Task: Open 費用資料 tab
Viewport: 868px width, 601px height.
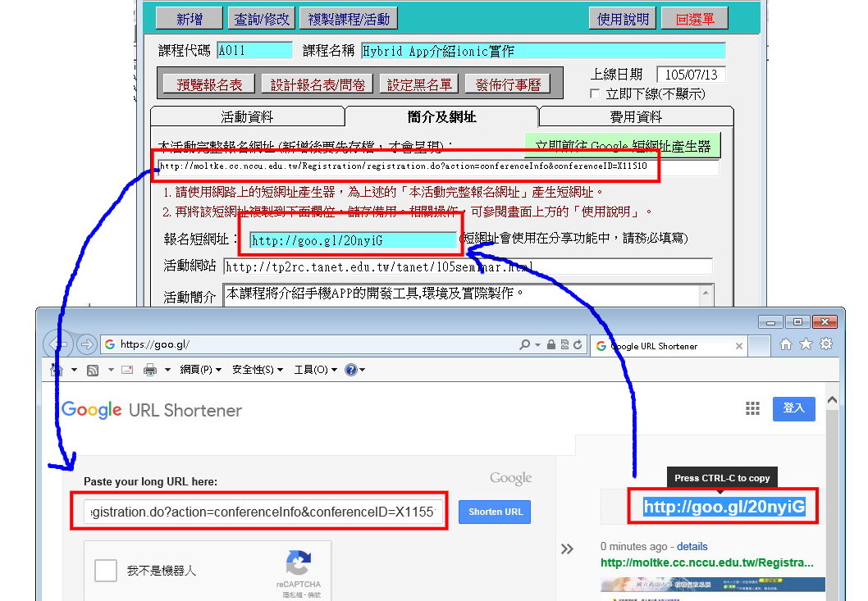Action: 636,116
